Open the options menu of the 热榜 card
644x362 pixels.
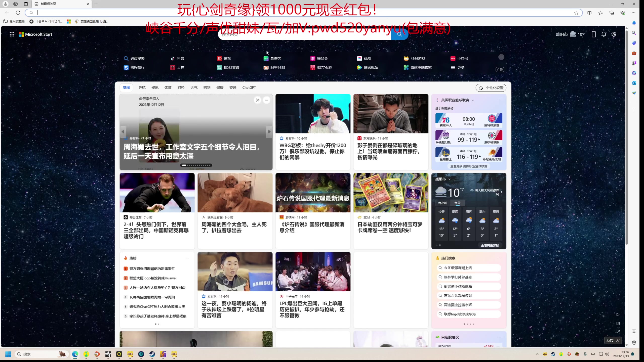[187, 258]
